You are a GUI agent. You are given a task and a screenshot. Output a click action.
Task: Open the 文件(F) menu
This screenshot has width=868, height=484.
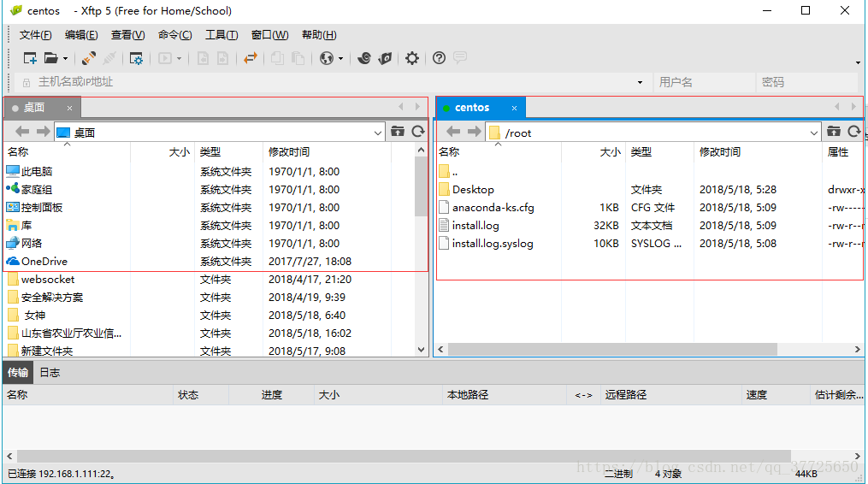[x=35, y=35]
